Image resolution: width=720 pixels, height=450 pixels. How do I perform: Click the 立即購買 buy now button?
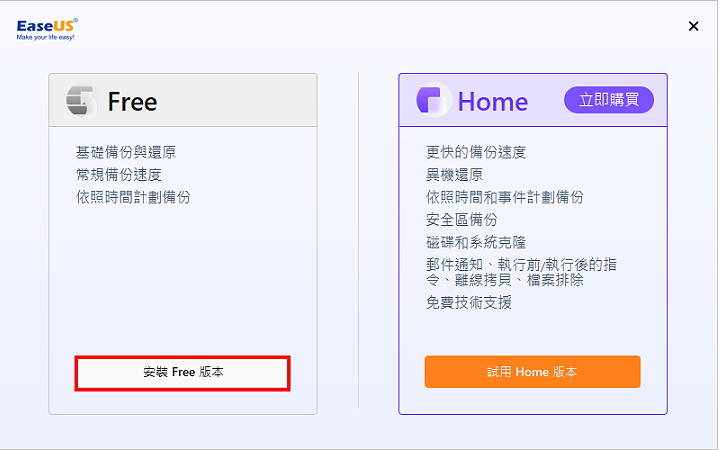(609, 100)
